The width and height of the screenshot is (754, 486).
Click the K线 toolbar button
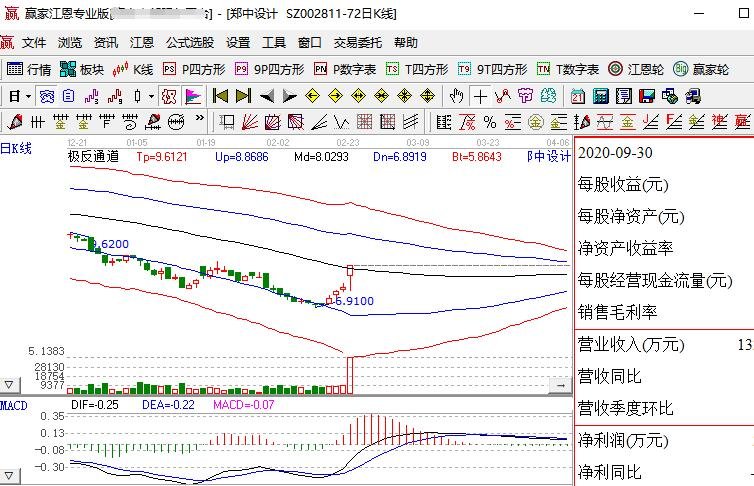click(x=133, y=70)
